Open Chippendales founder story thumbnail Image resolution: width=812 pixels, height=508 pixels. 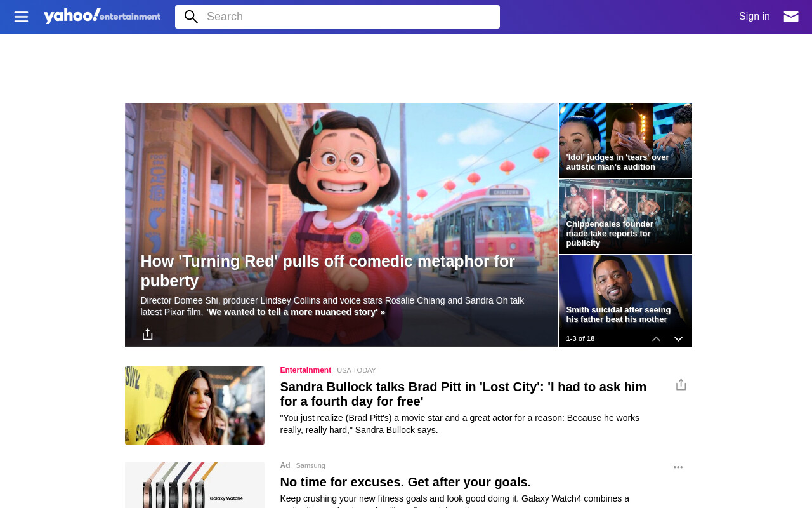pos(625,217)
